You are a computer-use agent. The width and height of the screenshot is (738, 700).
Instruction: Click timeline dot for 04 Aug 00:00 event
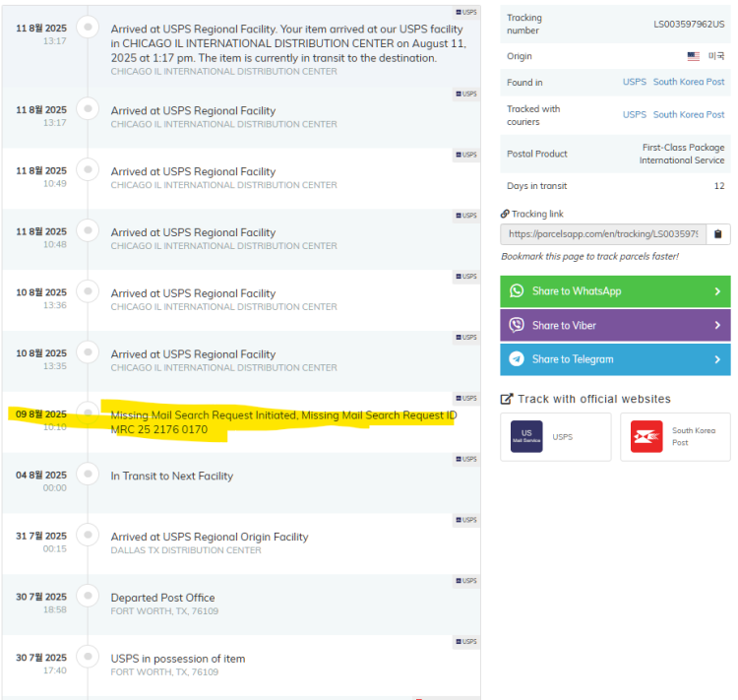88,474
